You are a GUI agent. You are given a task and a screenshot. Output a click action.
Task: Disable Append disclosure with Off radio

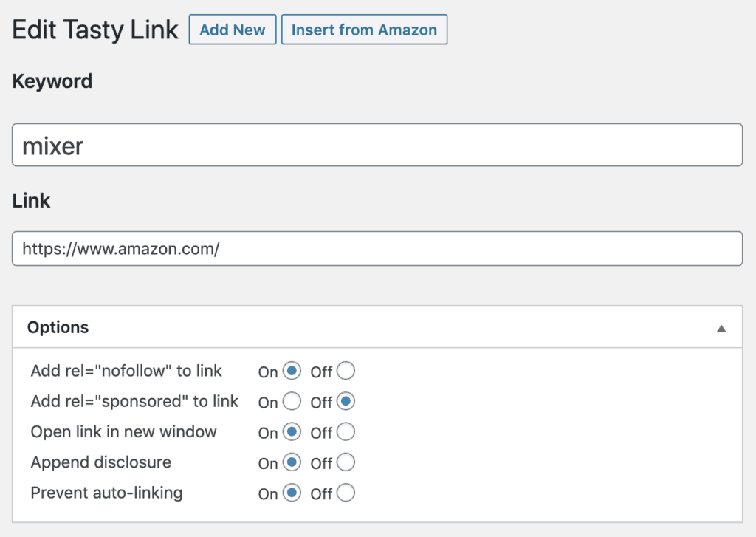346,462
